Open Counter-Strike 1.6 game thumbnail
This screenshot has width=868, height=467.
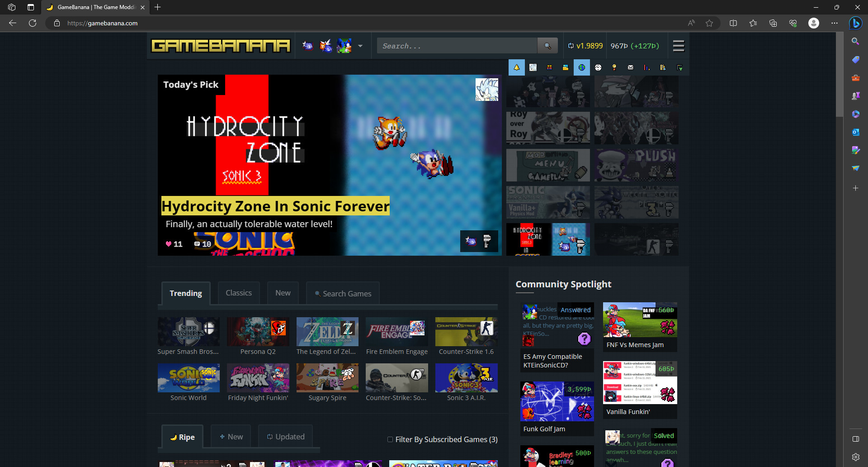[x=467, y=332]
